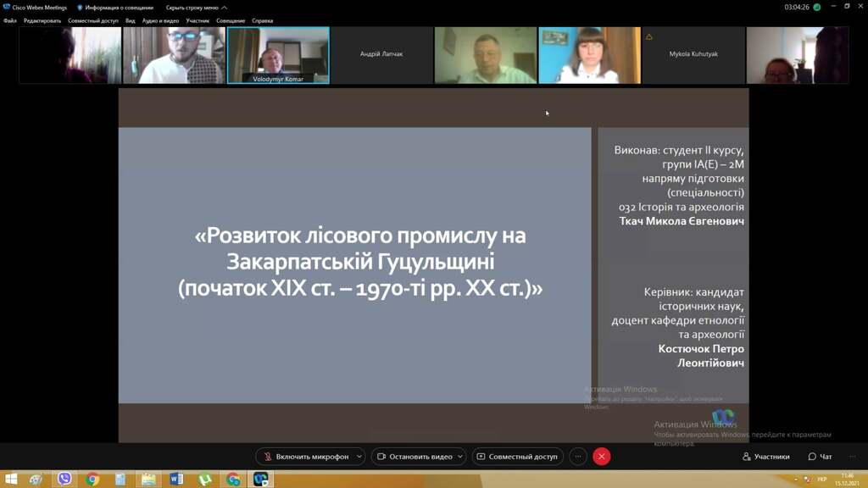Select Mykola Kuhutyak participant tile
The width and height of the screenshot is (868, 488).
click(693, 55)
